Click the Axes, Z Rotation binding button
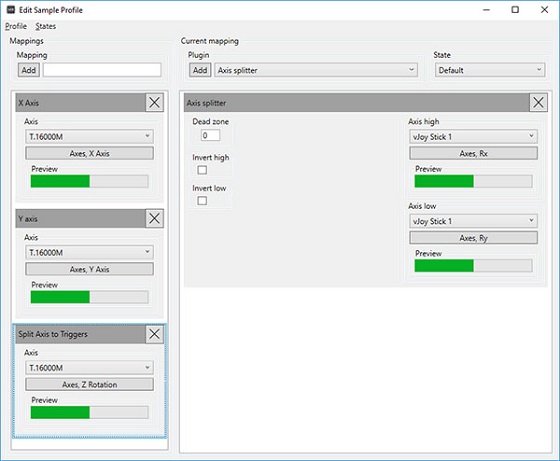The height and width of the screenshot is (461, 560). point(89,385)
